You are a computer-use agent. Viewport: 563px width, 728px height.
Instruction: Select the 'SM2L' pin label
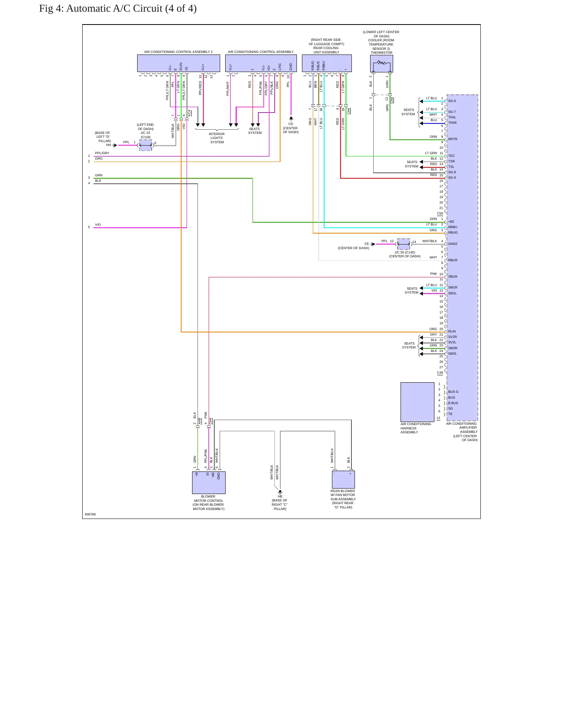click(452, 353)
